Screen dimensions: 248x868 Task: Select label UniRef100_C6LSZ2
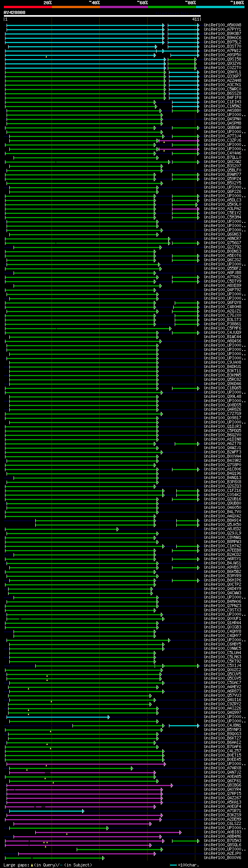coord(222,823)
